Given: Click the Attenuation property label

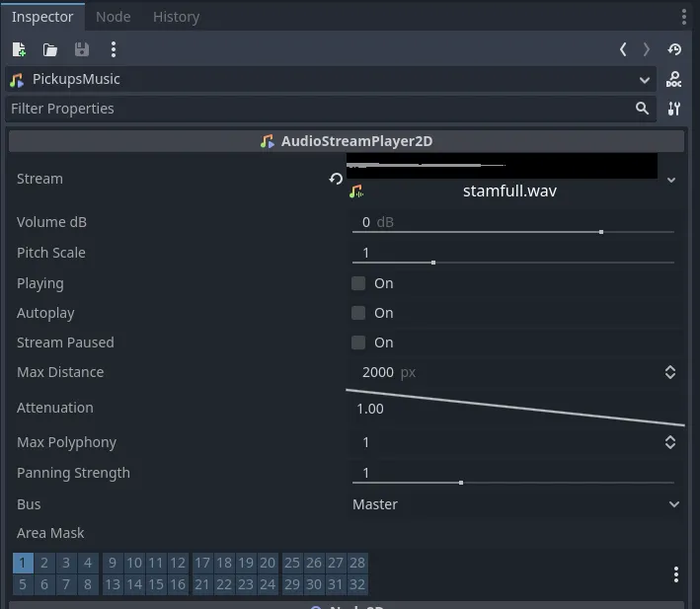Looking at the screenshot, I should (x=55, y=408).
